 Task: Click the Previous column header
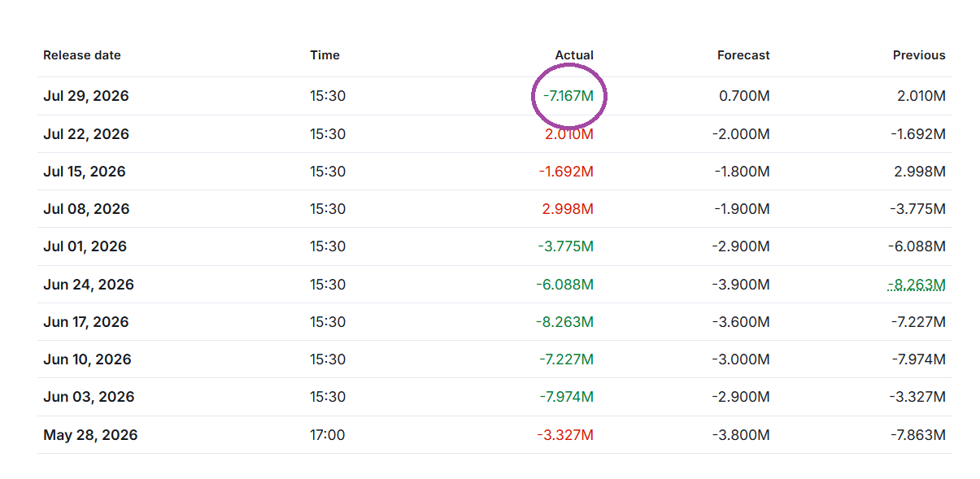tap(919, 55)
